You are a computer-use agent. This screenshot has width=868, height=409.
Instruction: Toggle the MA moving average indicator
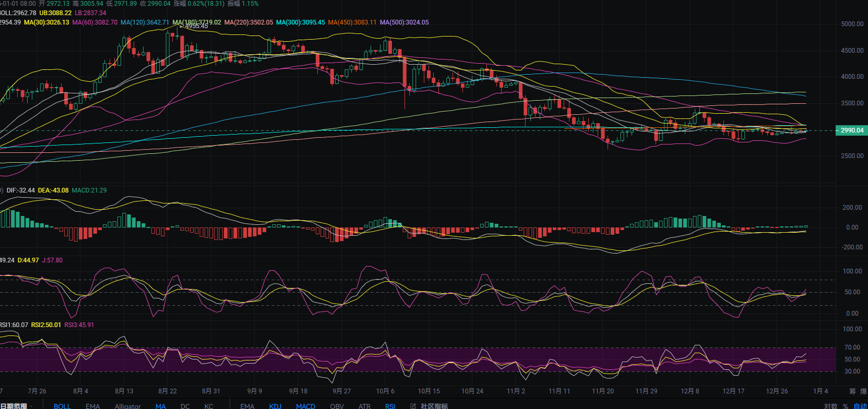tap(160, 406)
